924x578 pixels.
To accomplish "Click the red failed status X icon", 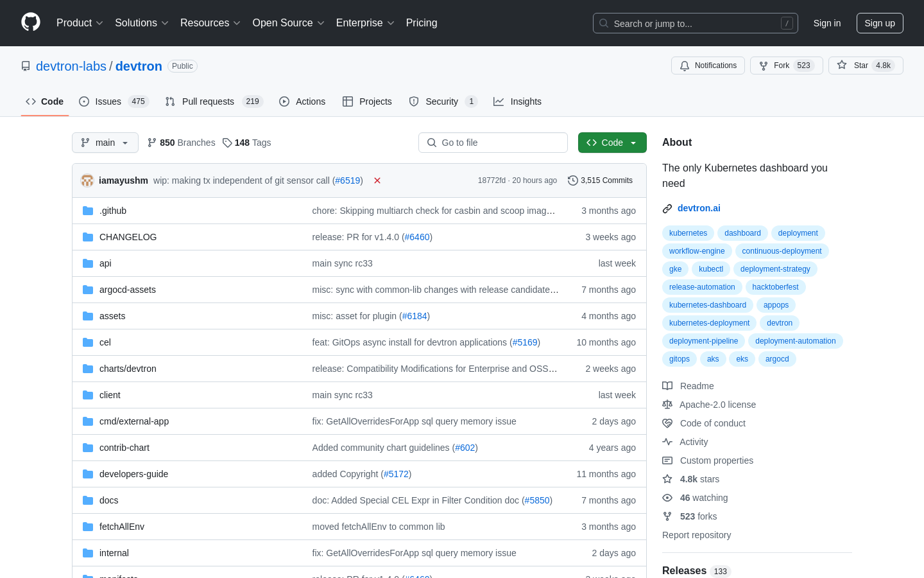I will (x=377, y=180).
